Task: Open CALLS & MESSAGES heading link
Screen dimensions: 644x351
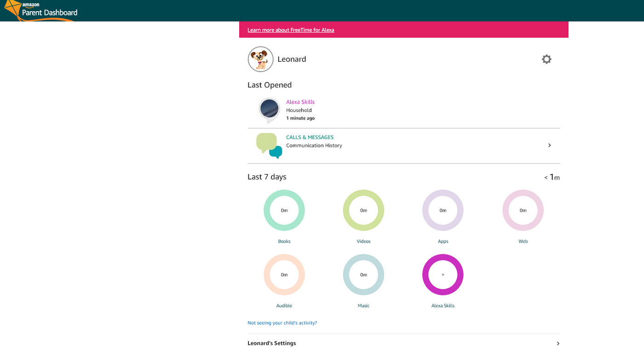Action: coord(310,137)
